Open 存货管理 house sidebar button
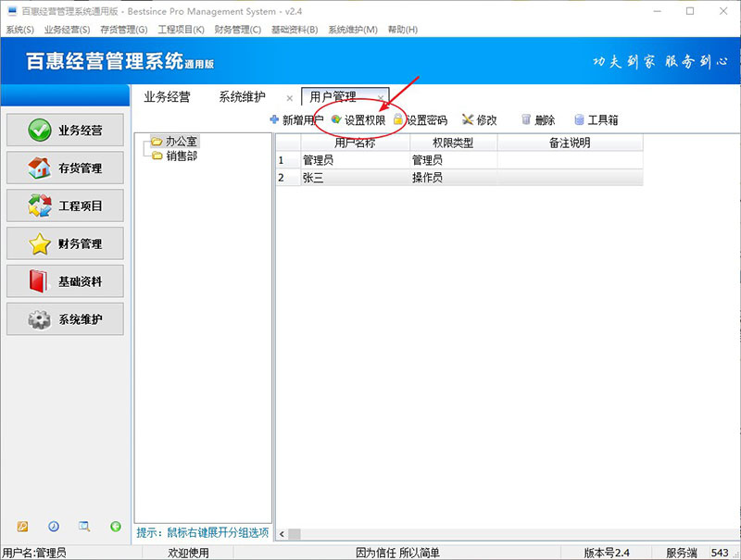 coord(65,168)
